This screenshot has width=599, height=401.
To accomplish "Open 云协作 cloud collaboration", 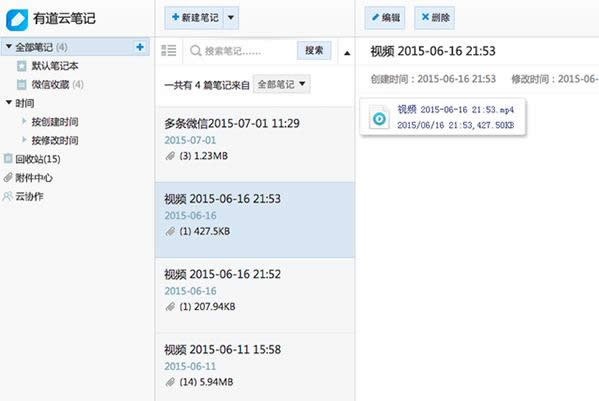I will point(23,196).
